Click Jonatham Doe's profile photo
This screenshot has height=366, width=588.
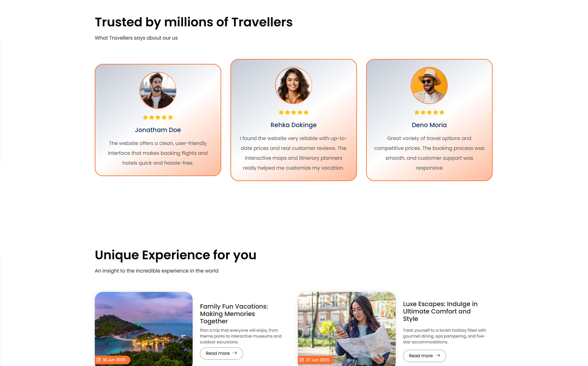click(x=158, y=90)
